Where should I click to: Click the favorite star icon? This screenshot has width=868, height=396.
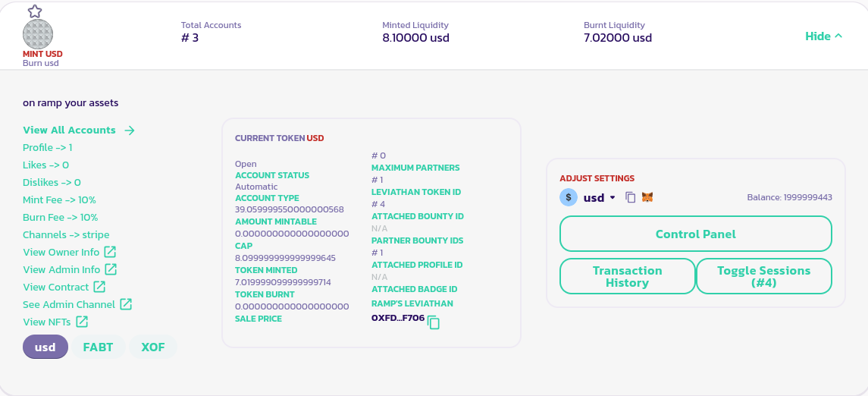click(x=35, y=11)
